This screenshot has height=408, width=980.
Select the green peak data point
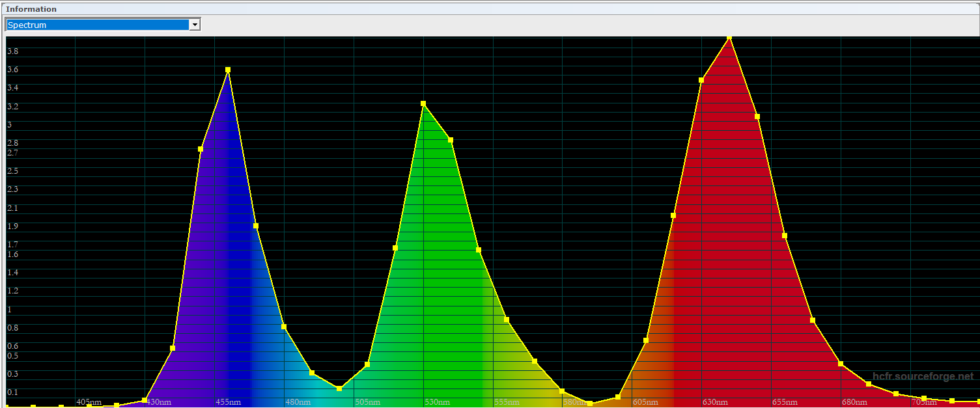423,103
